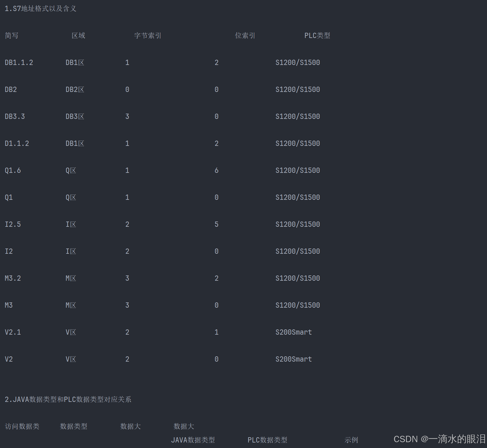Click the '区域' column header
Screen dimensions: 487x448
[x=78, y=36]
